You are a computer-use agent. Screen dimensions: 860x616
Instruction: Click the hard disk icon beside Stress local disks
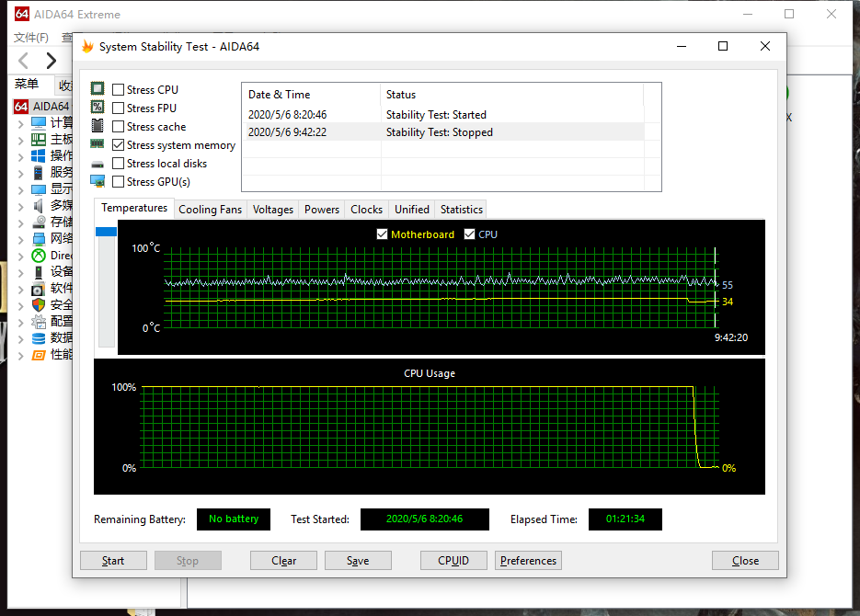pyautogui.click(x=97, y=164)
